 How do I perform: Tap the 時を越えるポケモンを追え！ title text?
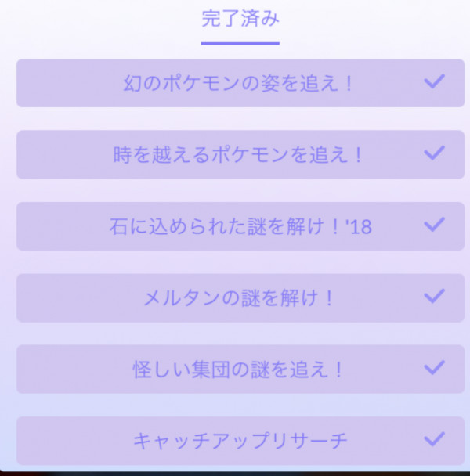(x=238, y=155)
